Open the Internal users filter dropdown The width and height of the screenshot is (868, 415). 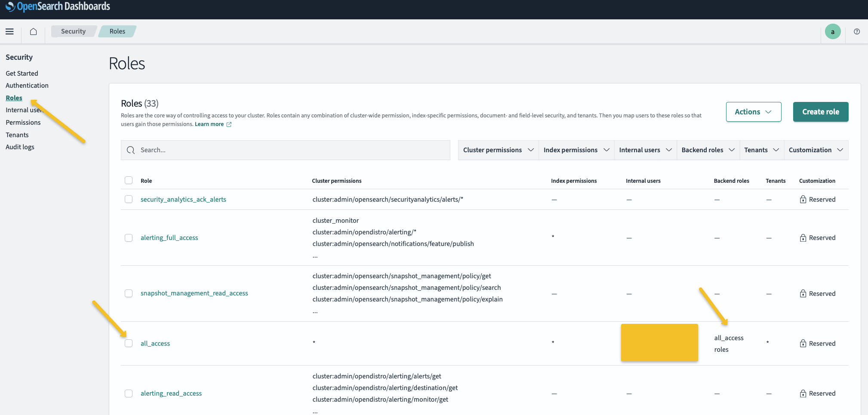(645, 150)
